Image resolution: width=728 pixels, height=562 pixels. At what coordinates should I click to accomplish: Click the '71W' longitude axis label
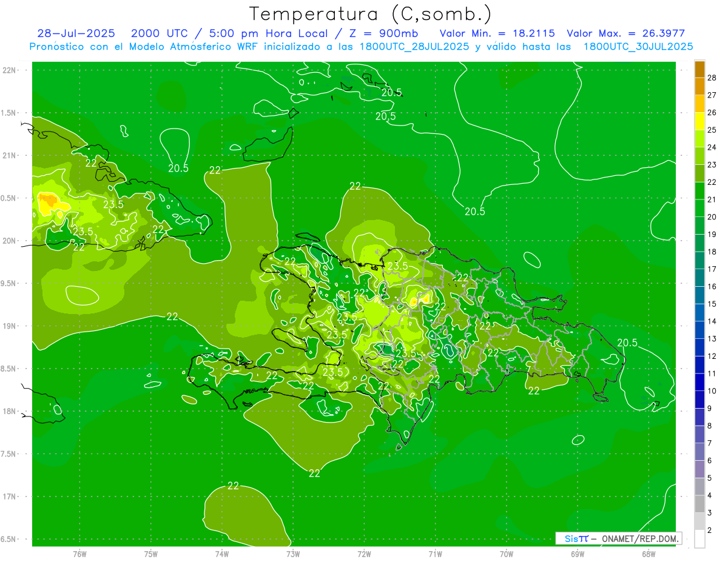tap(436, 553)
